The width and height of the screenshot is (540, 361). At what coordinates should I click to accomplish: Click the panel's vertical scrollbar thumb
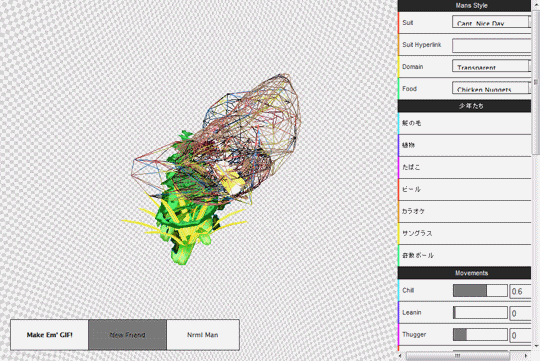[536, 82]
